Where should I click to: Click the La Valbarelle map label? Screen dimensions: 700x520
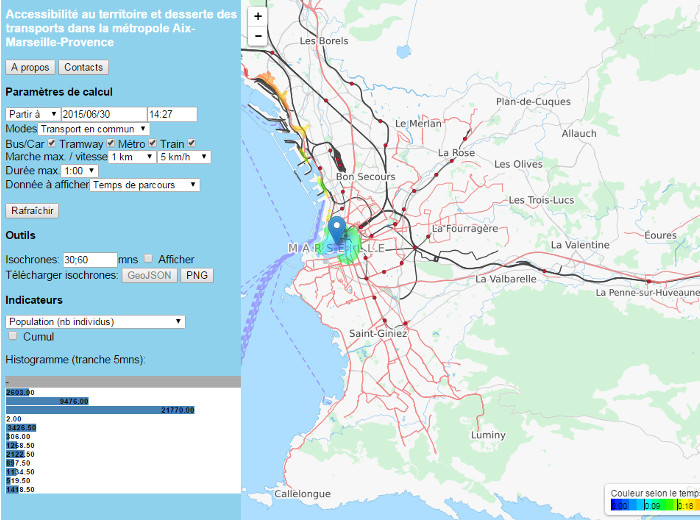505,279
